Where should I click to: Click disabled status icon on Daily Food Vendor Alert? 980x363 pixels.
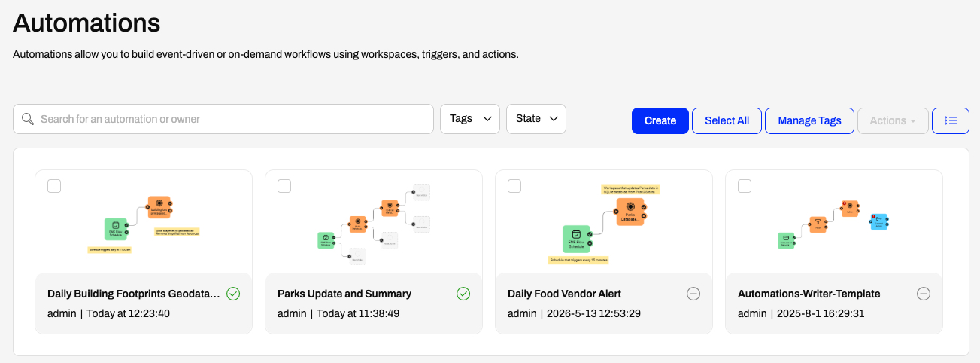point(693,294)
